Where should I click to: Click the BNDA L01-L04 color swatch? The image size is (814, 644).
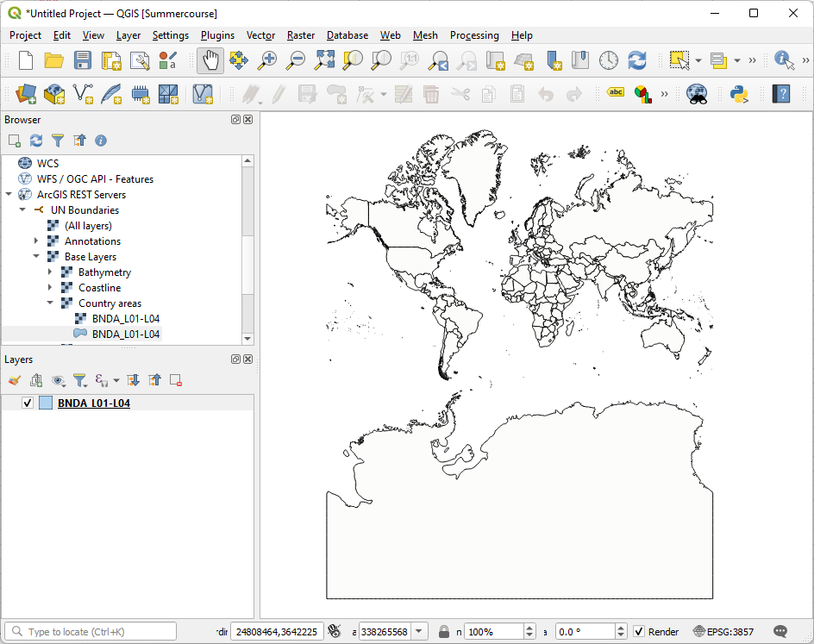pos(45,403)
